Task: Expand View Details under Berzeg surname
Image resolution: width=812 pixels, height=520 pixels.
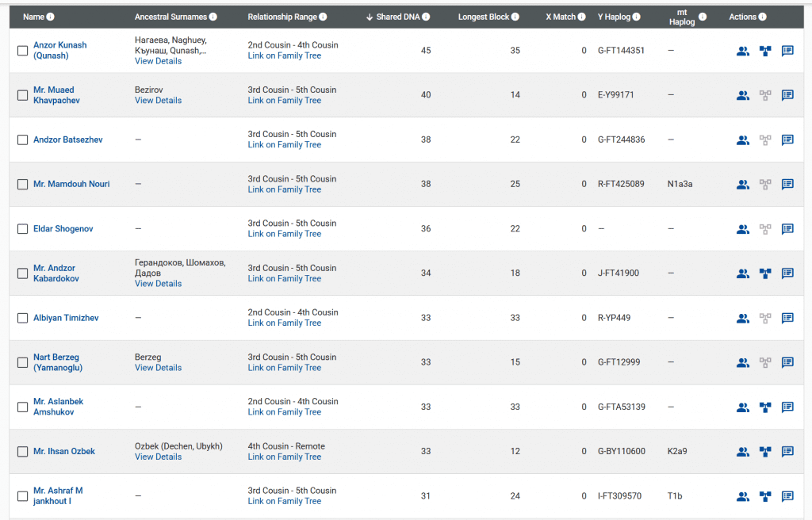Action: tap(158, 368)
